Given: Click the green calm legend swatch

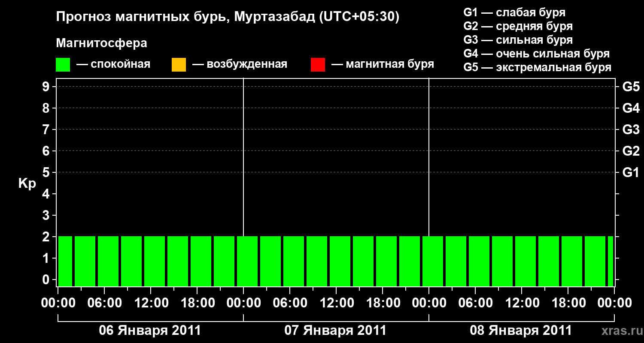Looking at the screenshot, I should click(63, 65).
